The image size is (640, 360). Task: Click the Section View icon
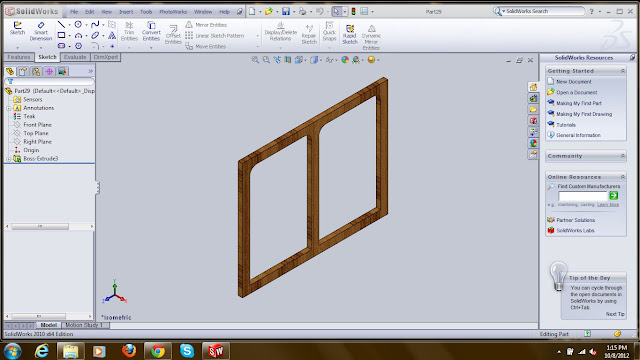click(x=288, y=60)
